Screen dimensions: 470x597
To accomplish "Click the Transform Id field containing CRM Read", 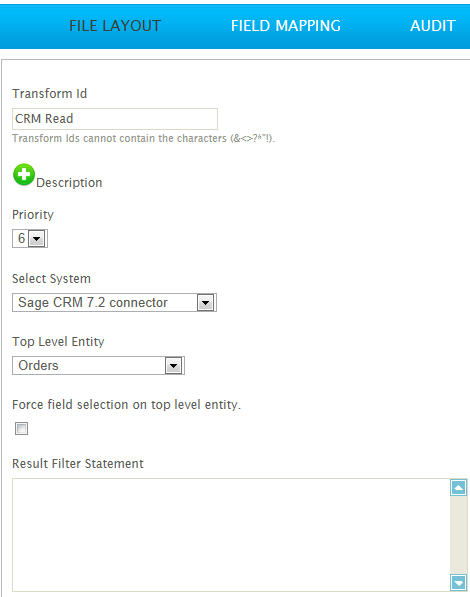I will pyautogui.click(x=115, y=119).
